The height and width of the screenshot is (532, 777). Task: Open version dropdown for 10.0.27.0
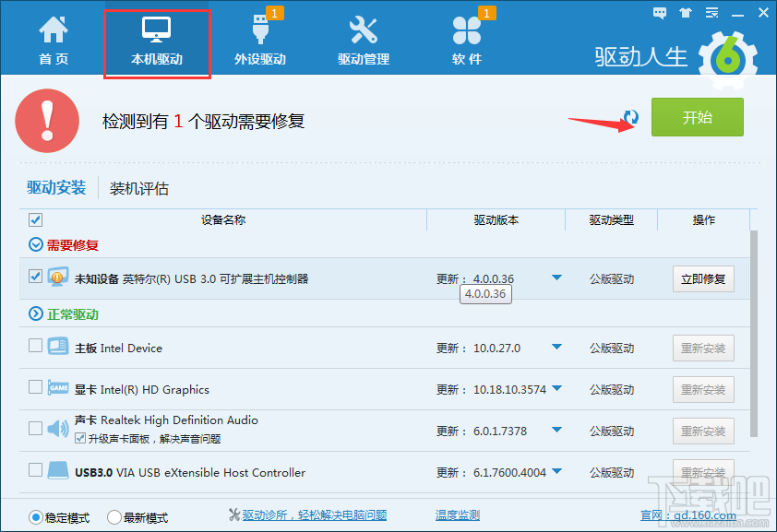pyautogui.click(x=556, y=347)
